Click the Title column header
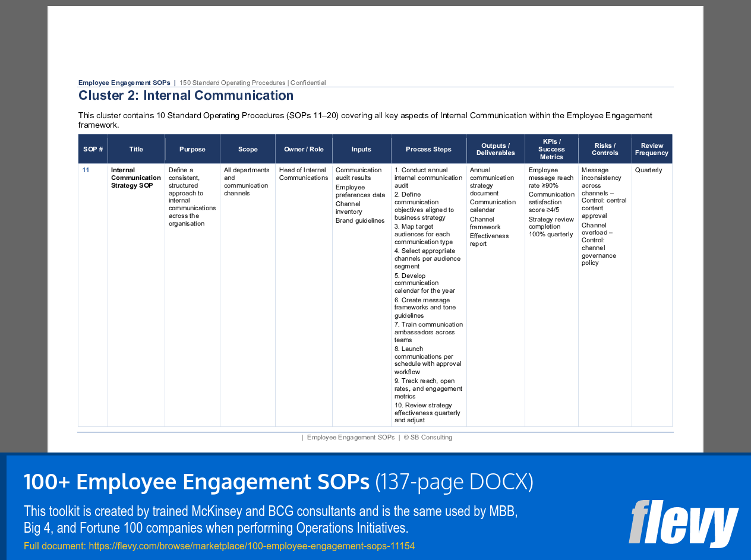Image resolution: width=751 pixels, height=560 pixels. pos(136,149)
